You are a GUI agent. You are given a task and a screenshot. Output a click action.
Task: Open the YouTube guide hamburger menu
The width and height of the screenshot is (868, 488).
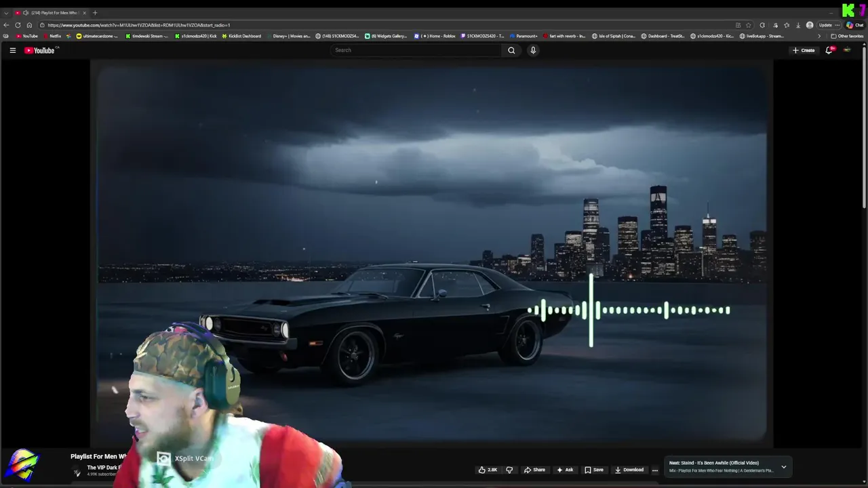click(x=12, y=50)
